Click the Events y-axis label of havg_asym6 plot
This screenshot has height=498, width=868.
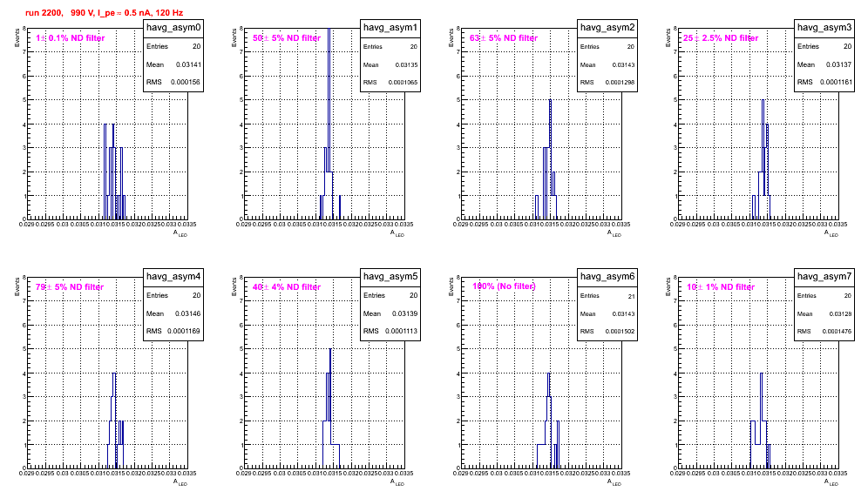pos(451,286)
